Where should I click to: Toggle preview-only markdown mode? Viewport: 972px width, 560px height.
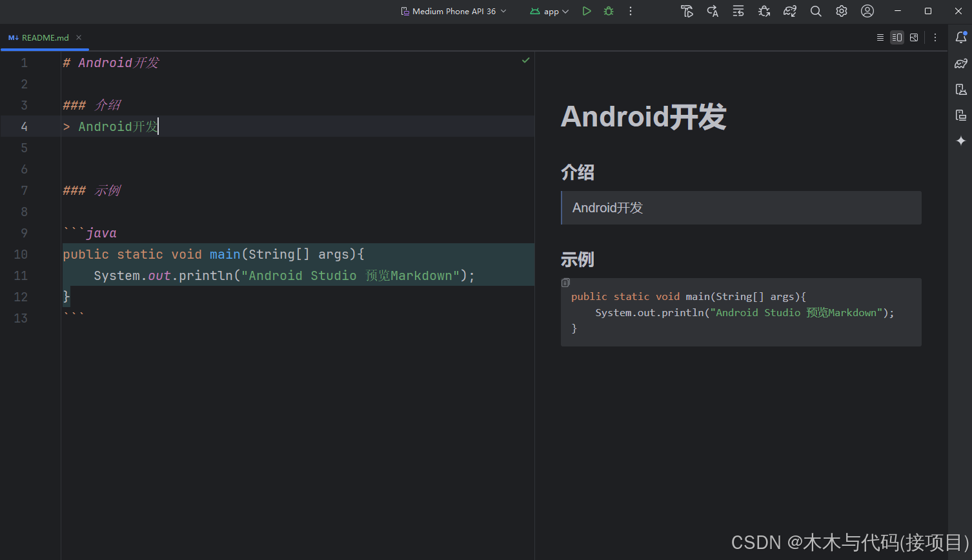pyautogui.click(x=914, y=37)
